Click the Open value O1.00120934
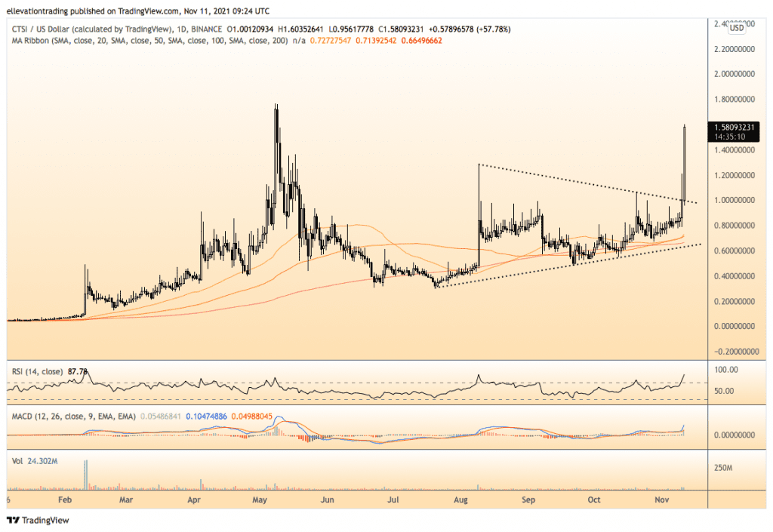 (250, 29)
